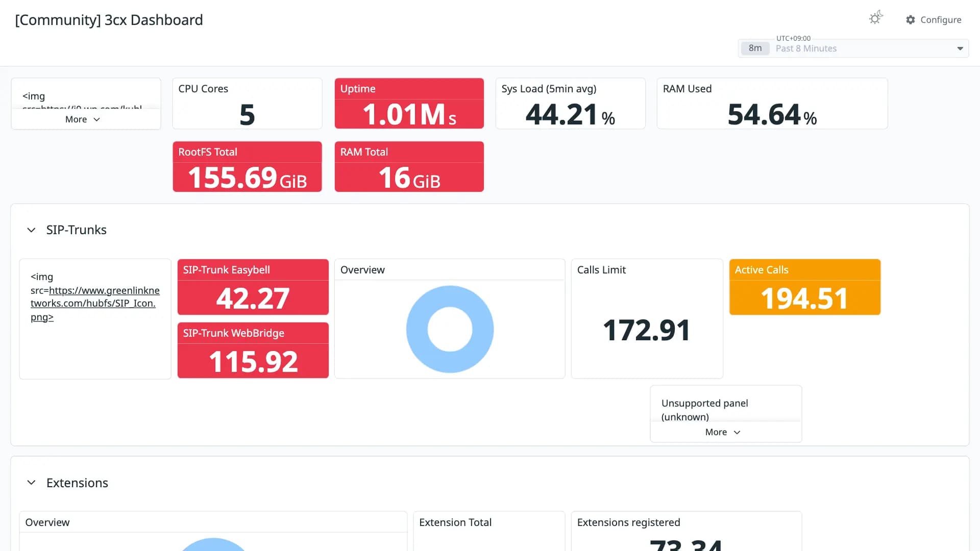Click the RAM Total panel title

pos(364,152)
